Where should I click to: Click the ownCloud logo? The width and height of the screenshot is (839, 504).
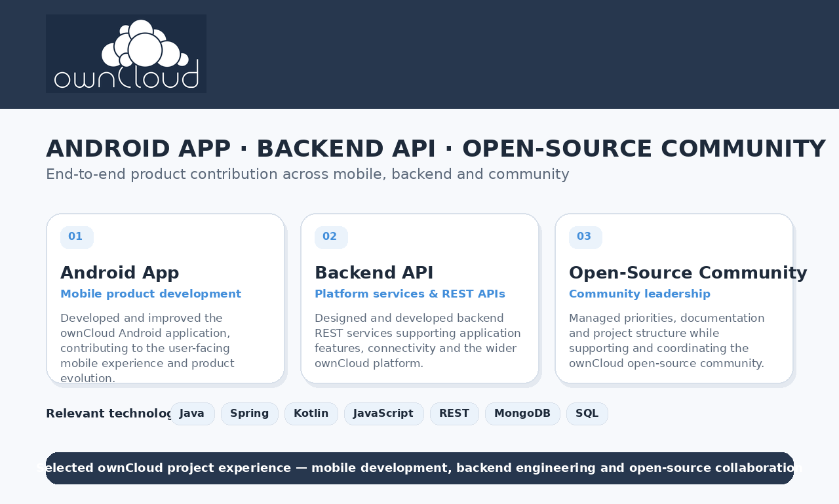click(x=126, y=54)
